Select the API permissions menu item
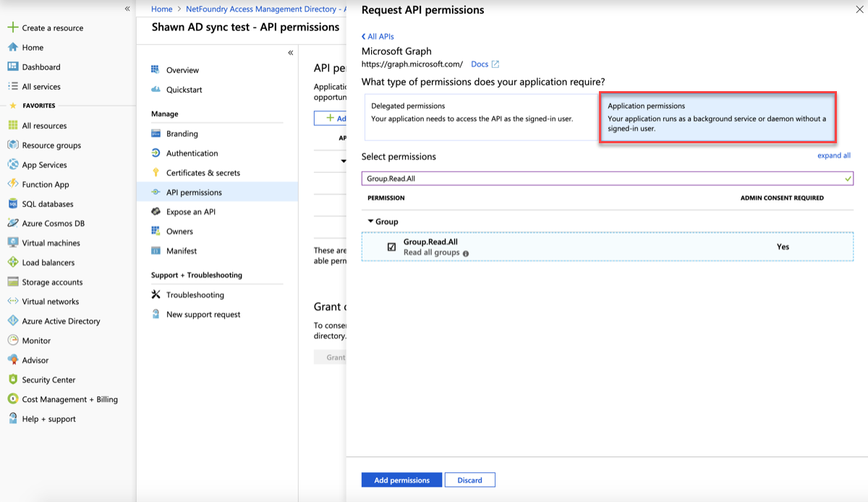Viewport: 868px width, 502px height. coord(217,192)
